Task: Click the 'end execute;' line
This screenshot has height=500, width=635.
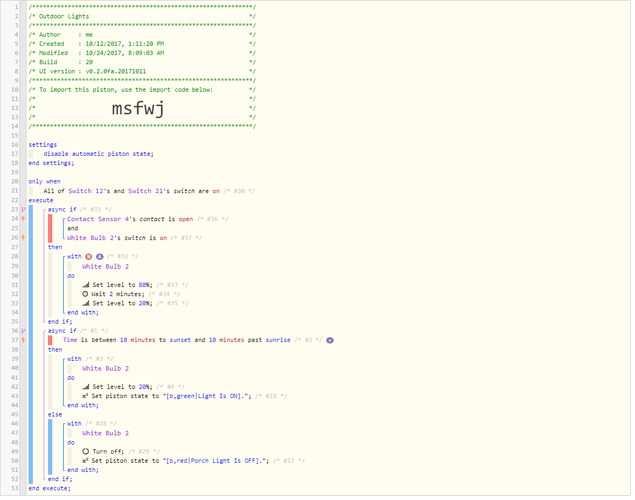Action: 49,489
